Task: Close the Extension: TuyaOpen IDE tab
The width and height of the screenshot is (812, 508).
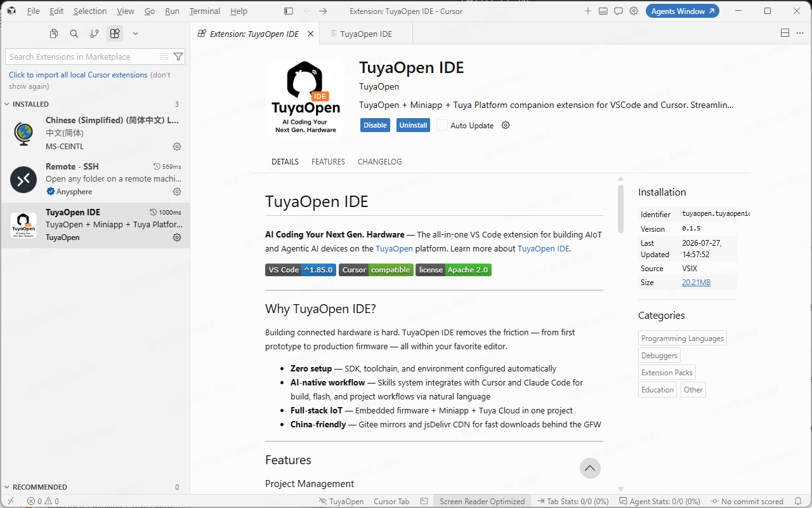Action: pyautogui.click(x=310, y=34)
